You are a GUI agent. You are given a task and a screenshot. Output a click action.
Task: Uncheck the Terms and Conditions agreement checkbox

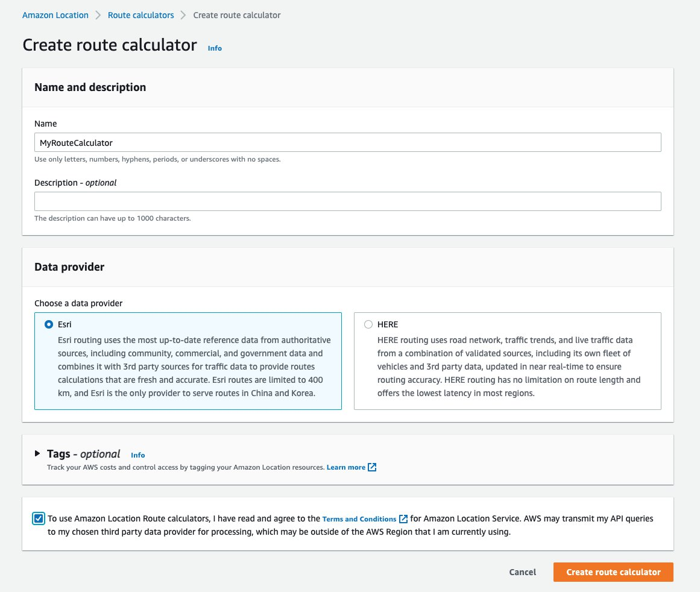(x=39, y=518)
